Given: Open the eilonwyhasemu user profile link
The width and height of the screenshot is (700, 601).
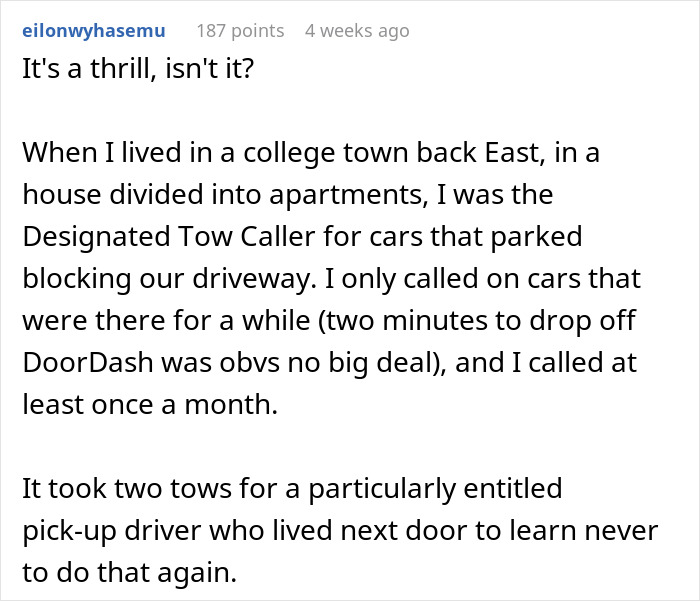Looking at the screenshot, I should (96, 30).
